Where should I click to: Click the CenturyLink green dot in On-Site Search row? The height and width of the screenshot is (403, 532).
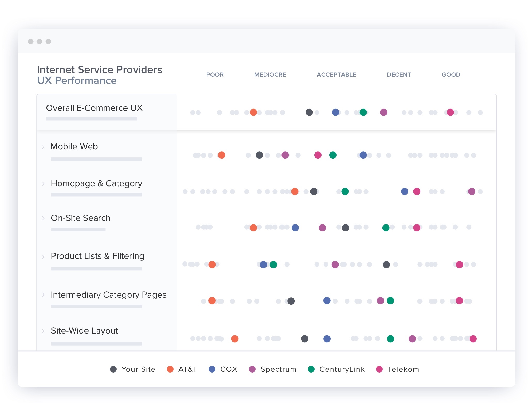click(x=386, y=228)
